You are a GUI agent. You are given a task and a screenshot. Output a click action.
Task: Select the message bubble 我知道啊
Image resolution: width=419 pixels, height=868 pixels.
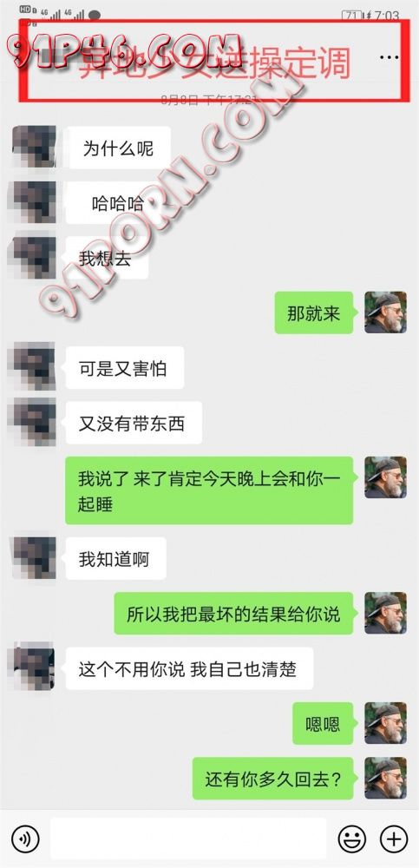(115, 558)
